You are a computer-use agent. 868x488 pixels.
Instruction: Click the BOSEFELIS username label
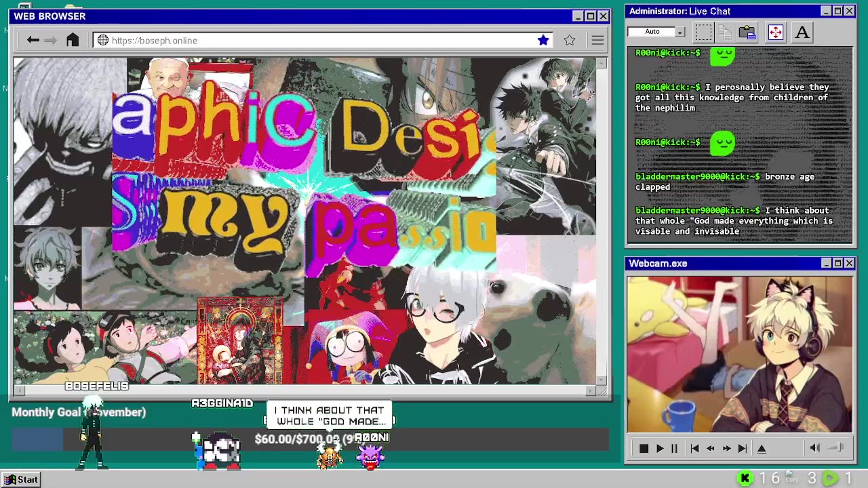click(x=96, y=386)
